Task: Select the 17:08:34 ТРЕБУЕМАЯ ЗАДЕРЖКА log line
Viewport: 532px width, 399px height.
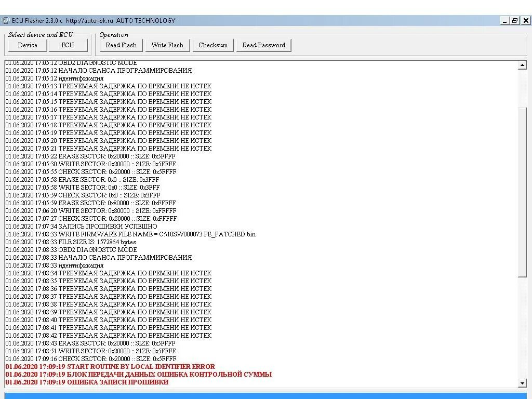Action: click(109, 273)
